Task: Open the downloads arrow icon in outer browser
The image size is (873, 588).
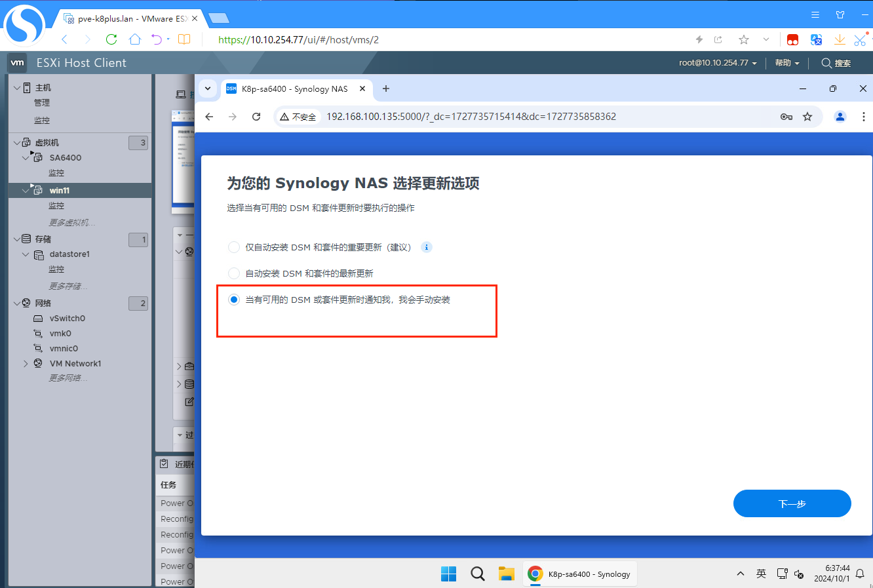Action: point(840,40)
